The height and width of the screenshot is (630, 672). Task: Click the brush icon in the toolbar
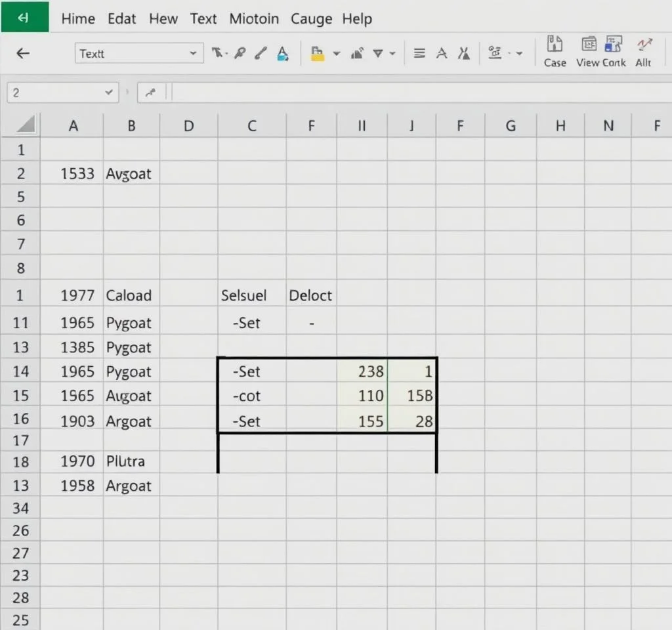pyautogui.click(x=261, y=53)
